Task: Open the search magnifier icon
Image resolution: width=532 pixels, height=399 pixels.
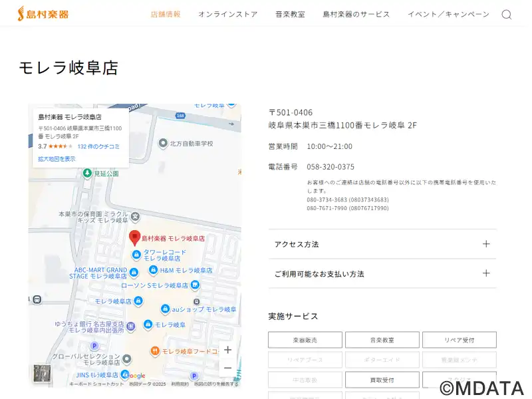Action: point(507,15)
